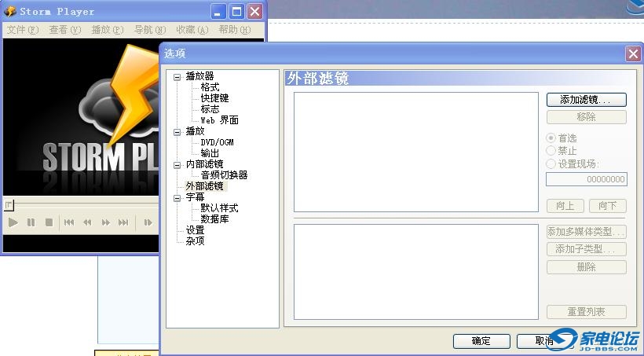The image size is (644, 356).
Task: Select the 首选 radio button
Action: pos(551,138)
